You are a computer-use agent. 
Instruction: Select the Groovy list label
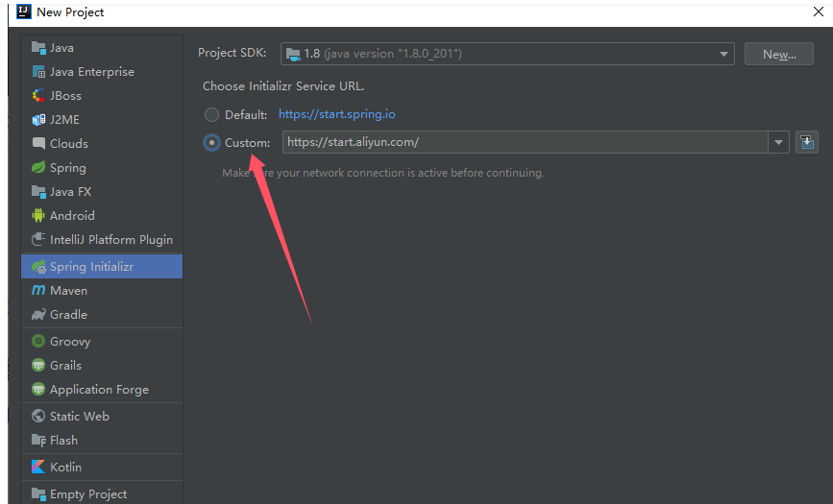click(70, 342)
